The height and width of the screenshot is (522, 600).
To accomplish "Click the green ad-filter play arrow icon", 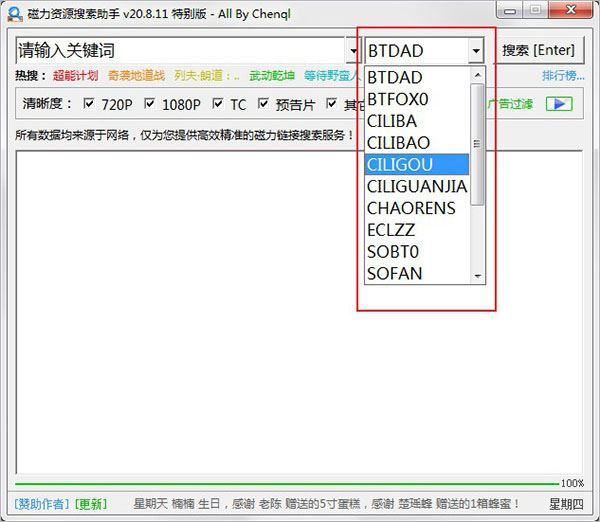I will click(x=559, y=104).
